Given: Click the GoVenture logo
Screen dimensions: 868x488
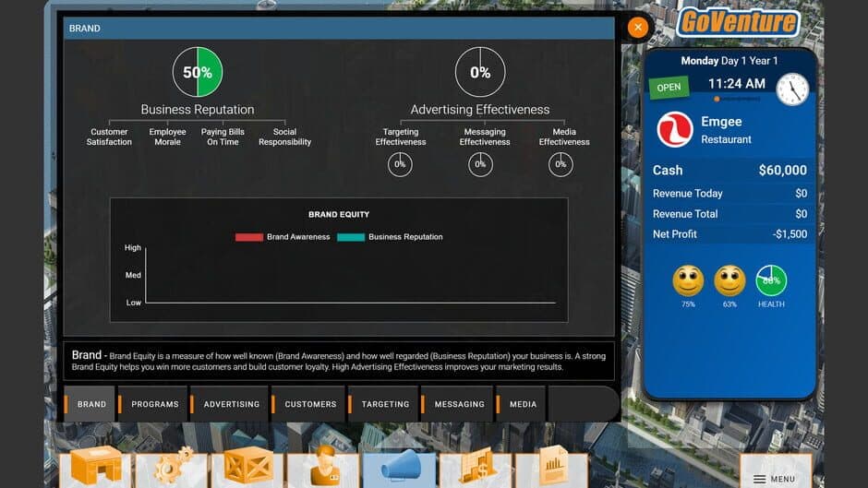Looking at the screenshot, I should (739, 23).
